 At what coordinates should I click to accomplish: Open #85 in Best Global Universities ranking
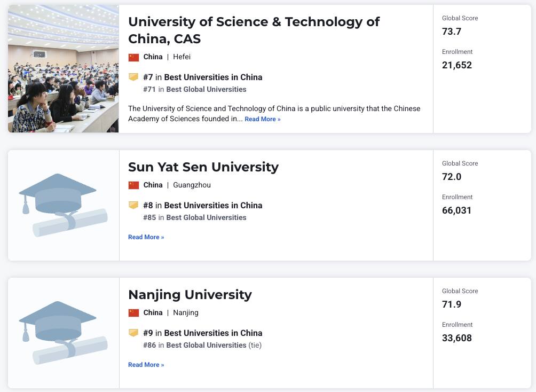[206, 217]
